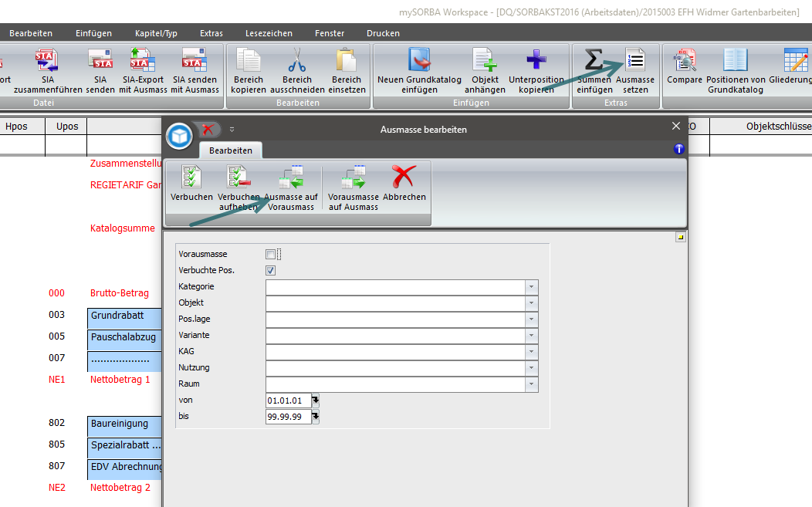Image resolution: width=812 pixels, height=507 pixels.
Task: Open the Lesezeichen menu
Action: [269, 33]
